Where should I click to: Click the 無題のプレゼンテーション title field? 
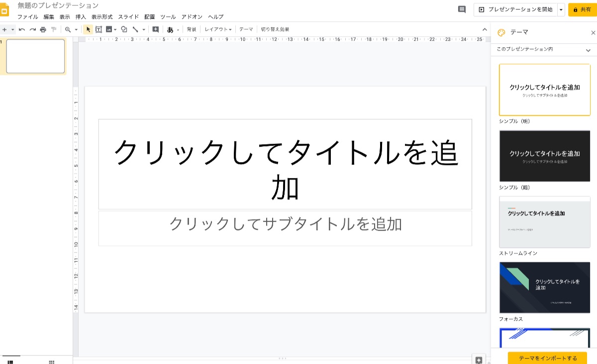point(58,5)
